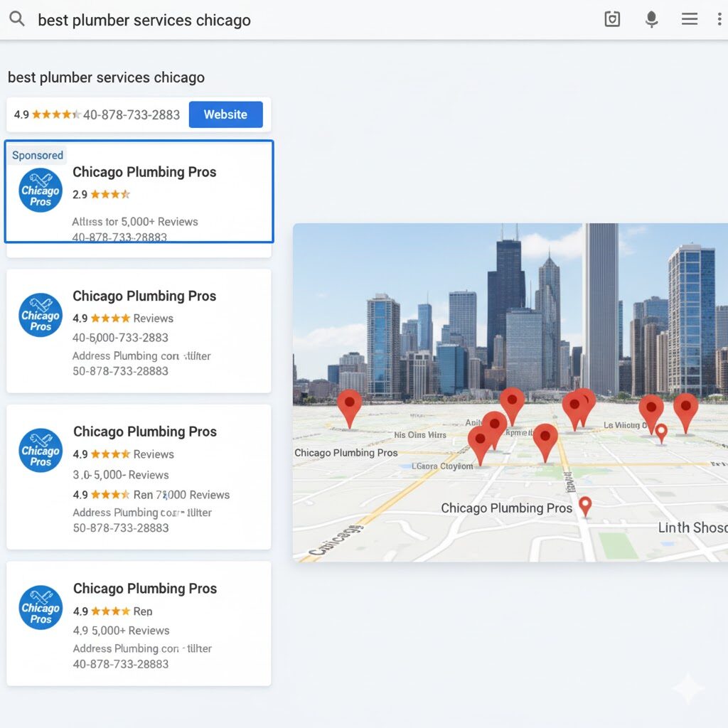Click the sparkle icon below the map

click(688, 687)
